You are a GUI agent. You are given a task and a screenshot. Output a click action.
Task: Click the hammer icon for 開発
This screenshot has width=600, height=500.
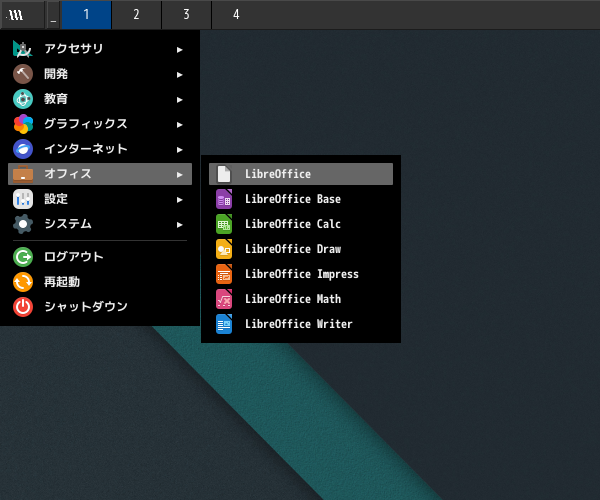point(23,74)
